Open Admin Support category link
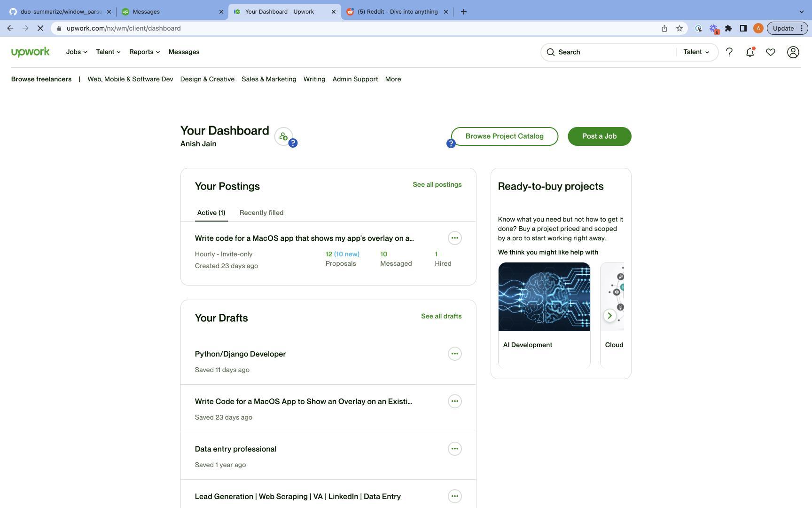This screenshot has height=508, width=812. 355,79
